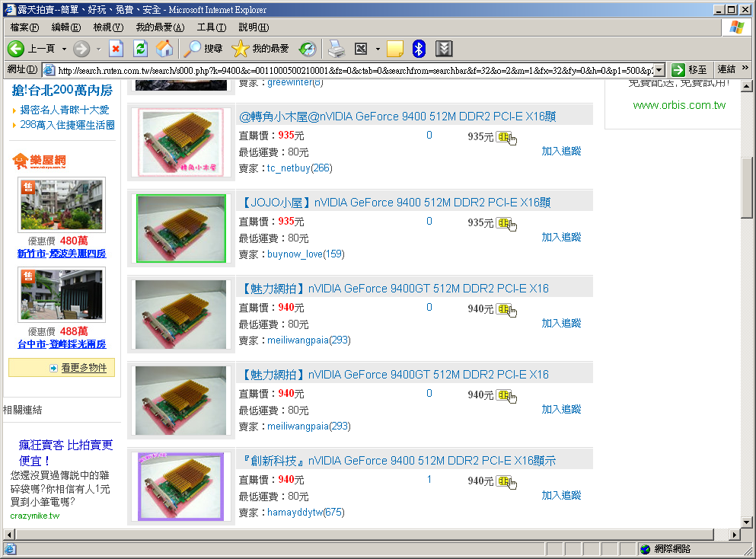Screen dimensions: 756x559
Task: Click the Stop loading toolbar icon
Action: (x=116, y=49)
